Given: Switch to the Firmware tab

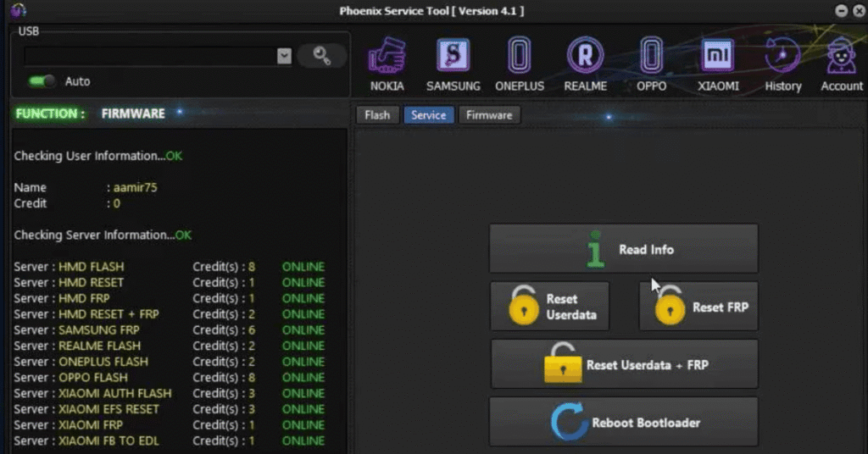Looking at the screenshot, I should 489,115.
